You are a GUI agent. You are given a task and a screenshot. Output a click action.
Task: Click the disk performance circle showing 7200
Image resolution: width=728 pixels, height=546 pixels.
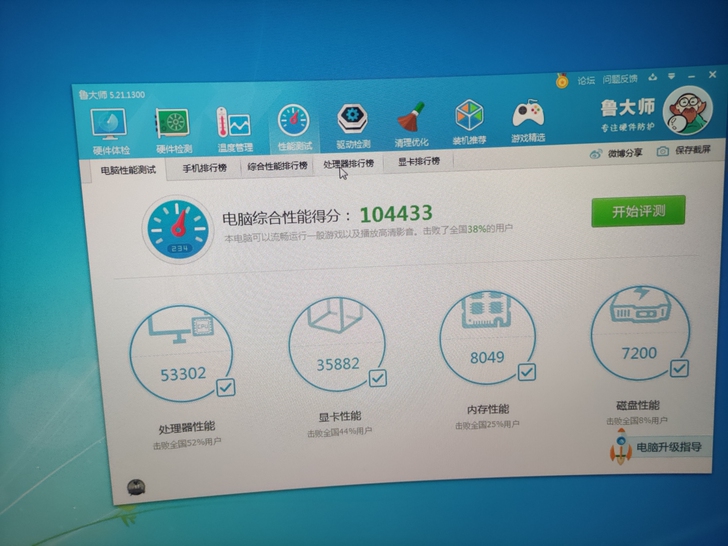click(x=640, y=332)
